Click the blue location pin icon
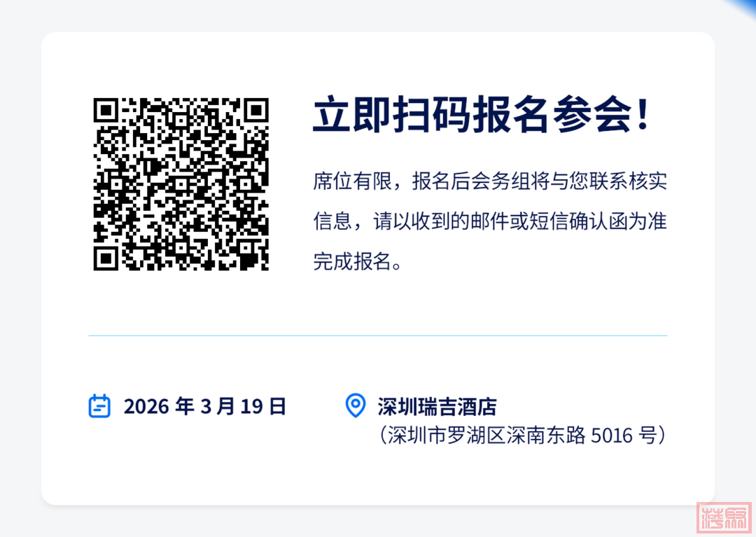This screenshot has width=756, height=537. (x=356, y=405)
